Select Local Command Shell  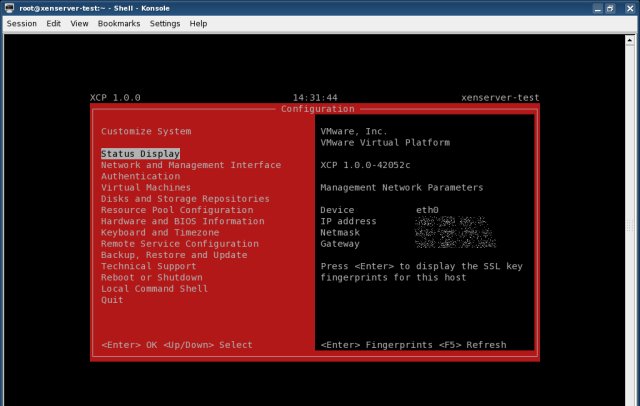click(154, 288)
